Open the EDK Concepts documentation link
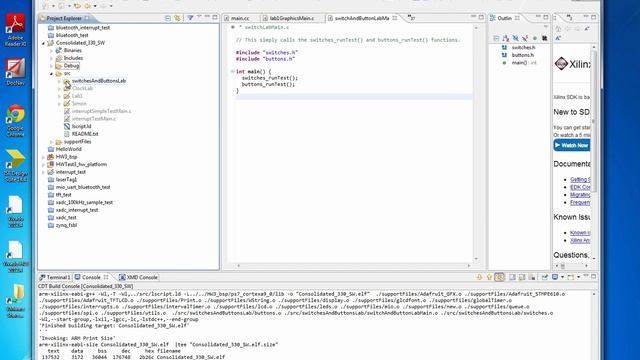This screenshot has width=640, height=360. click(x=580, y=187)
